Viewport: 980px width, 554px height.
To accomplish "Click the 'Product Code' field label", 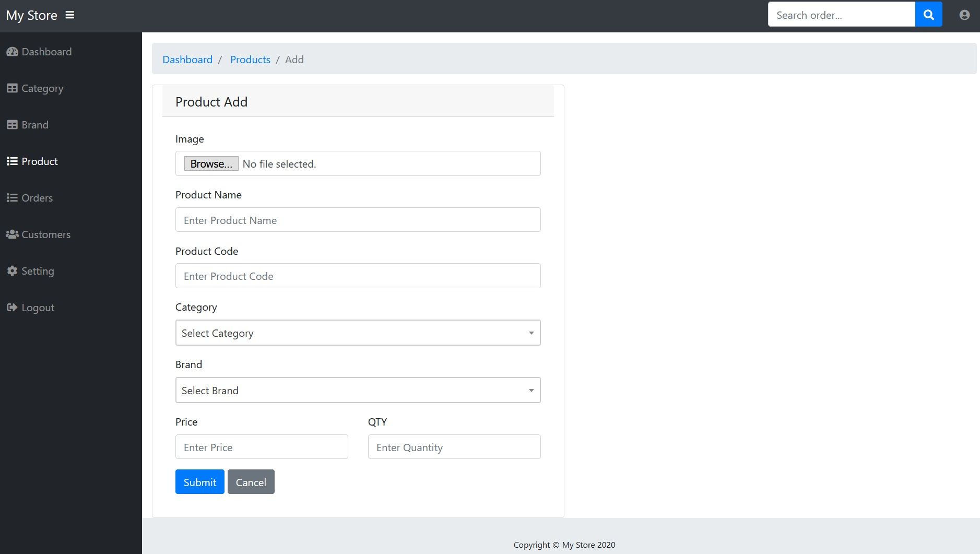I will point(207,251).
